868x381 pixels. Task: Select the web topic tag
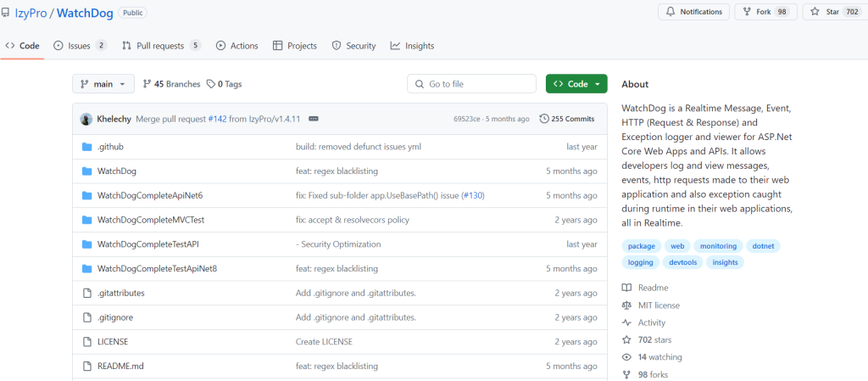pos(677,246)
